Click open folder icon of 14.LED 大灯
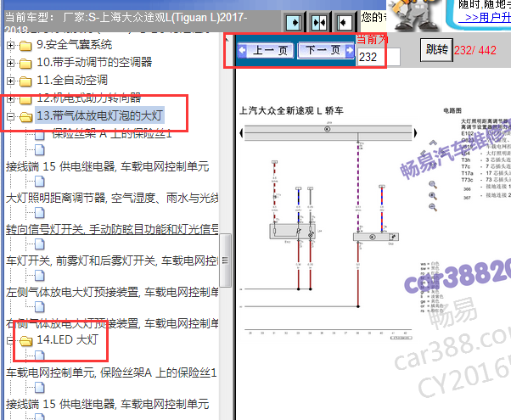Viewport: 511px width, 420px height. (x=25, y=341)
